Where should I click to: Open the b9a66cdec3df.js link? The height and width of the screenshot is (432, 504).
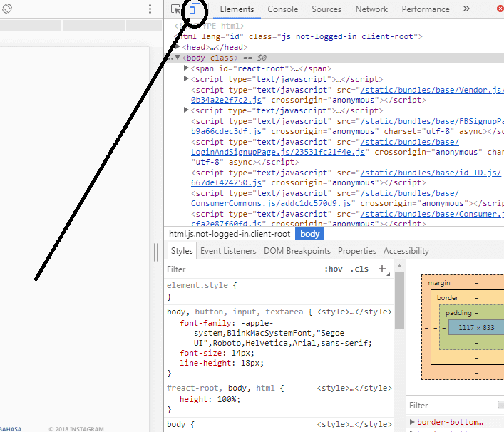[226, 131]
